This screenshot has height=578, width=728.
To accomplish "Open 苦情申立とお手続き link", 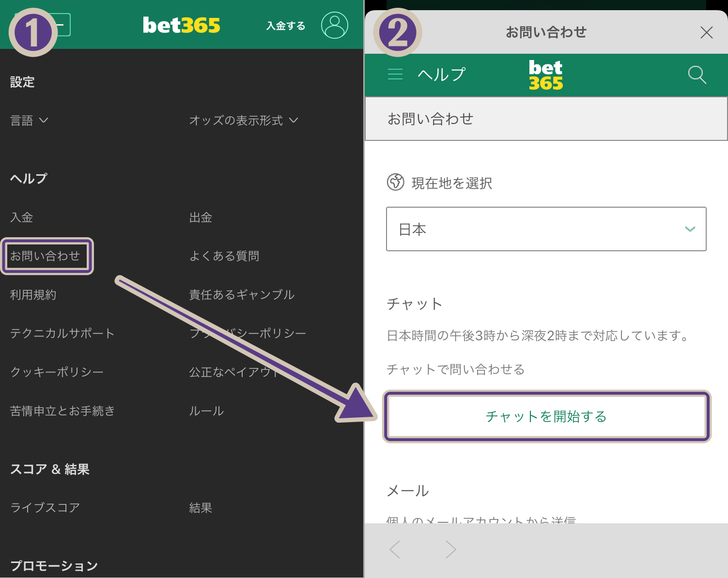I will click(x=62, y=411).
